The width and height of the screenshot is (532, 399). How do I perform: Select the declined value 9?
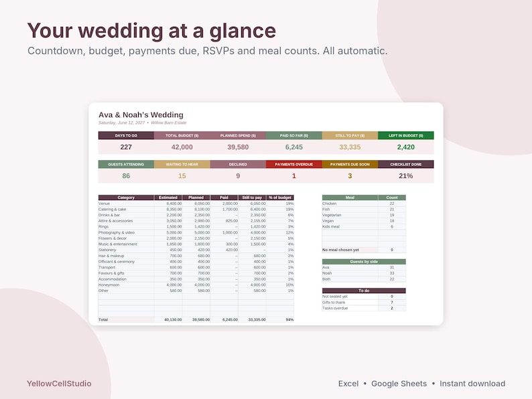point(238,176)
